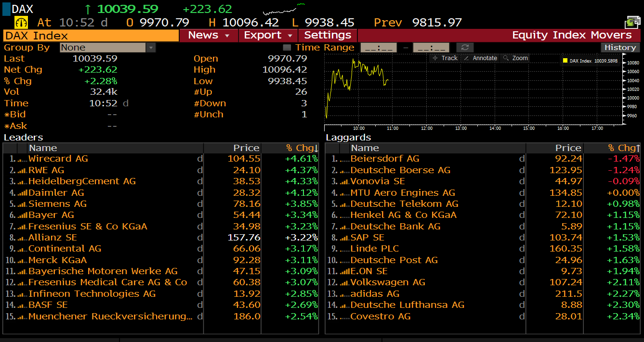Click volume bars icon beside Beiersdorf AG
644x342 pixels.
point(344,159)
